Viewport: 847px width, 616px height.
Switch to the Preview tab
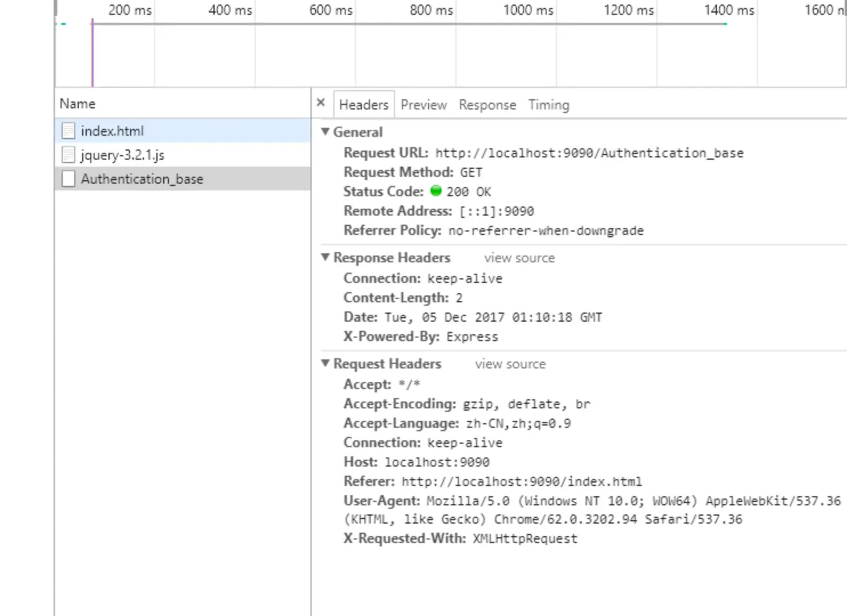424,105
